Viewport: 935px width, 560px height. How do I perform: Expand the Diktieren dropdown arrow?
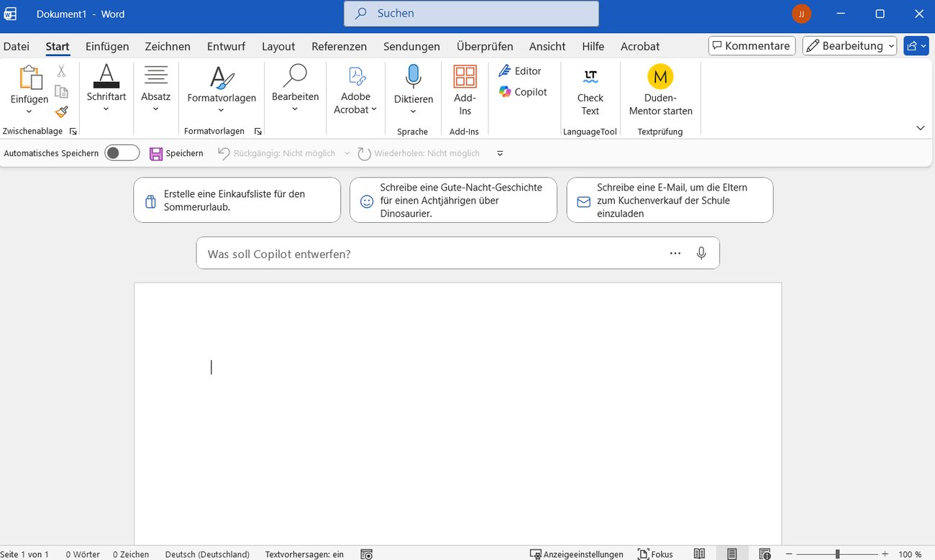tap(414, 111)
